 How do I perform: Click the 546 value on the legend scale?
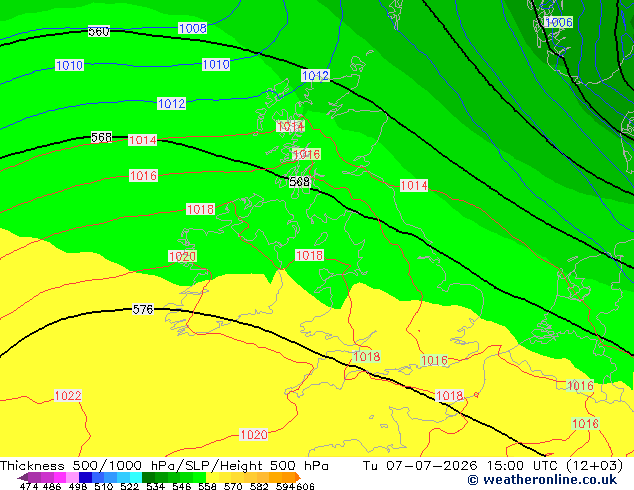tap(182, 486)
